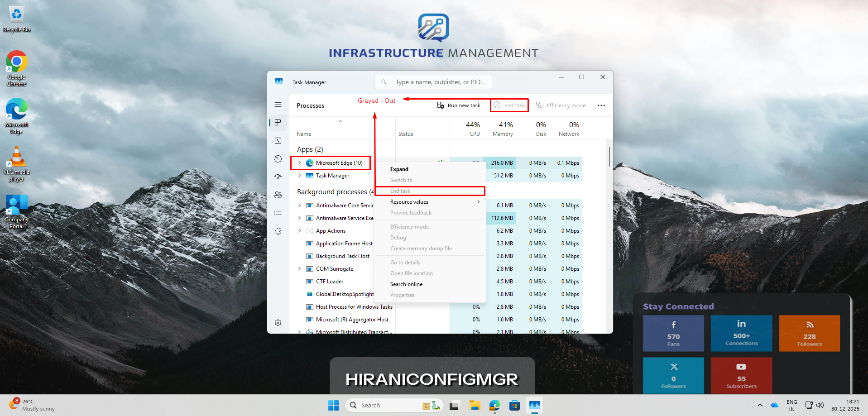Open the Details page icon in sidebar

pos(278,213)
